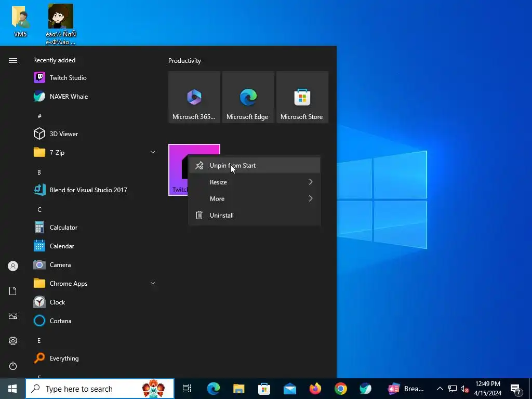Click the Power button in Start
The height and width of the screenshot is (399, 532).
pos(13,366)
